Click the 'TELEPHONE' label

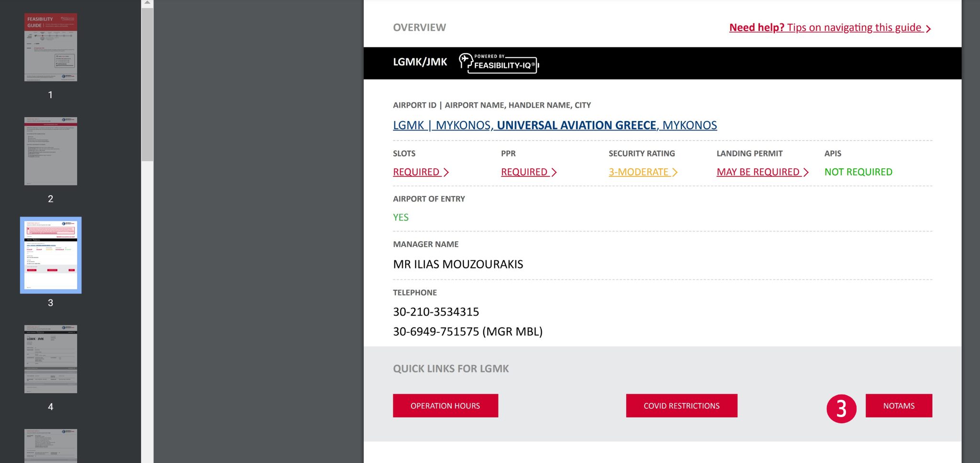click(415, 293)
